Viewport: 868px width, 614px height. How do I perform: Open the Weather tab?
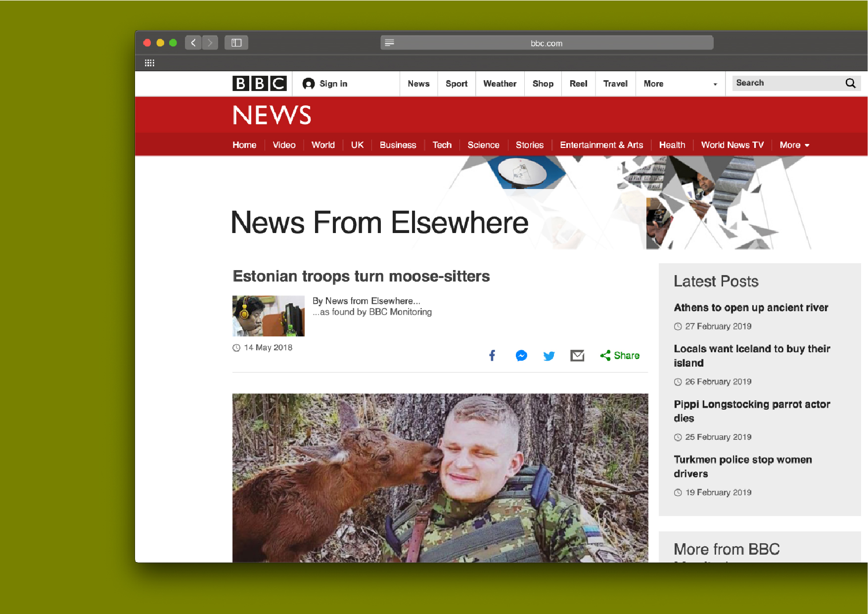pos(500,84)
